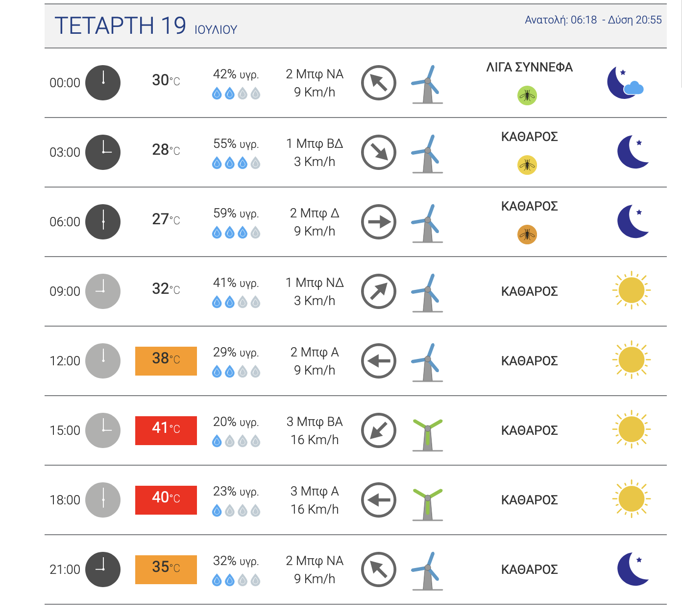Click the crescent moon icon at 21:00

pyautogui.click(x=633, y=569)
